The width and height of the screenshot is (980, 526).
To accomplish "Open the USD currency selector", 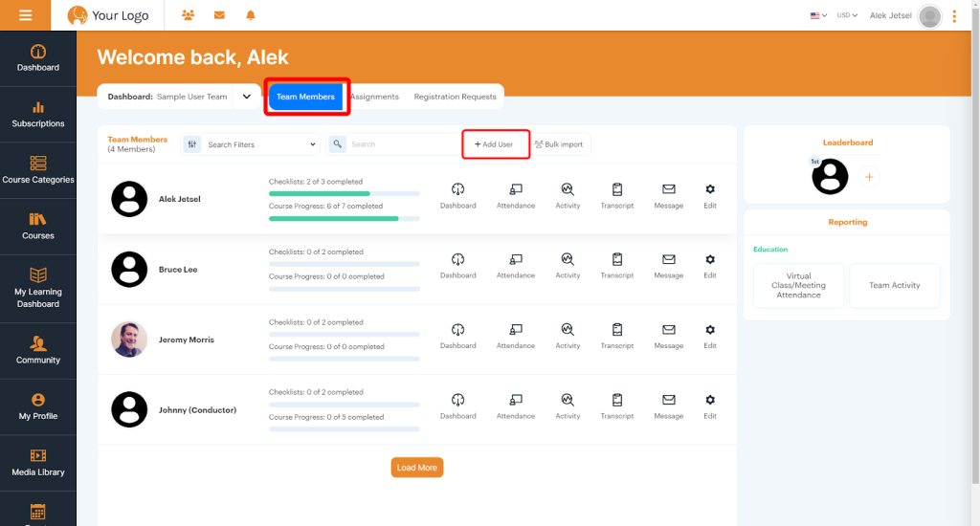I will (x=847, y=15).
